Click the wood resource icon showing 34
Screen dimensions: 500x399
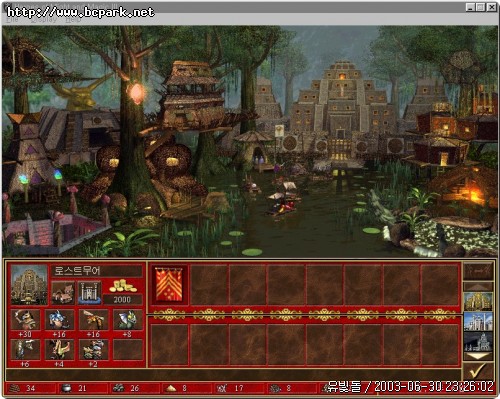pos(15,388)
